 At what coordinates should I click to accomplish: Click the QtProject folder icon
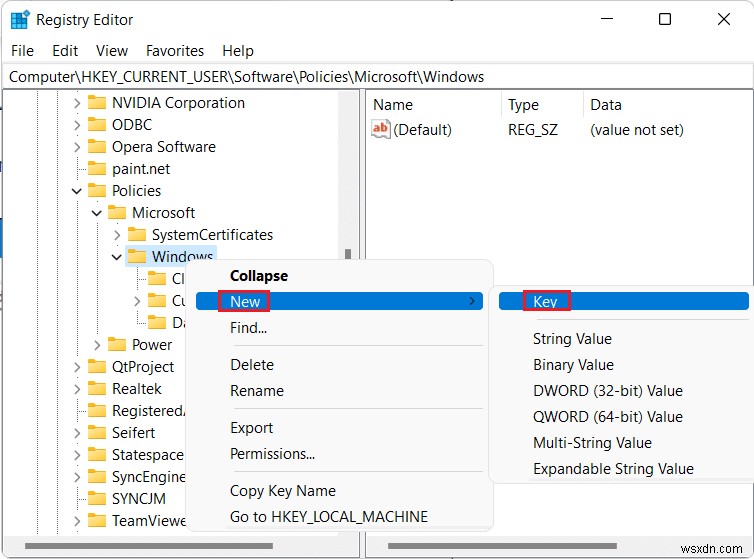click(x=97, y=367)
